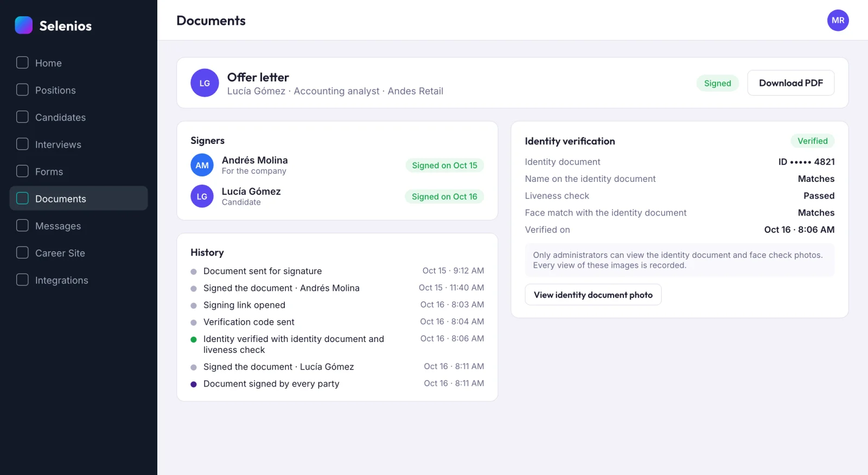Click the Candidates sidebar icon
This screenshot has width=868, height=475.
(x=22, y=117)
